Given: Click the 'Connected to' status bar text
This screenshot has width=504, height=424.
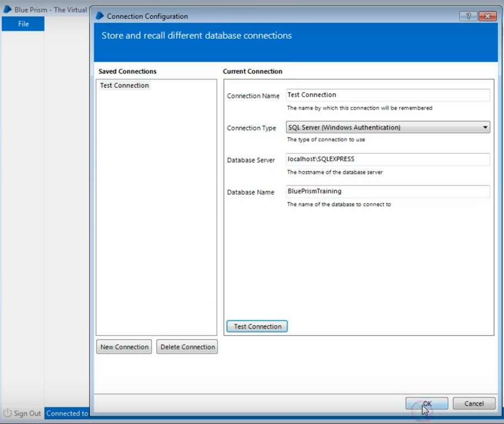Looking at the screenshot, I should (67, 413).
